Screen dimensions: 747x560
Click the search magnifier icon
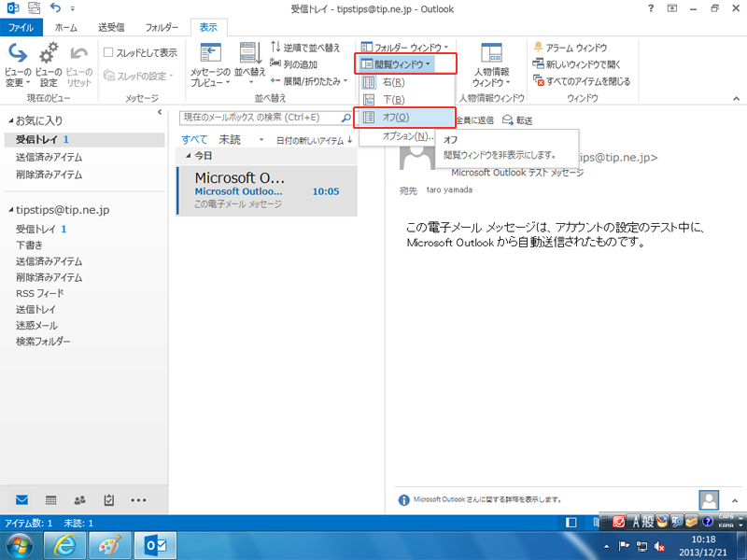click(346, 118)
